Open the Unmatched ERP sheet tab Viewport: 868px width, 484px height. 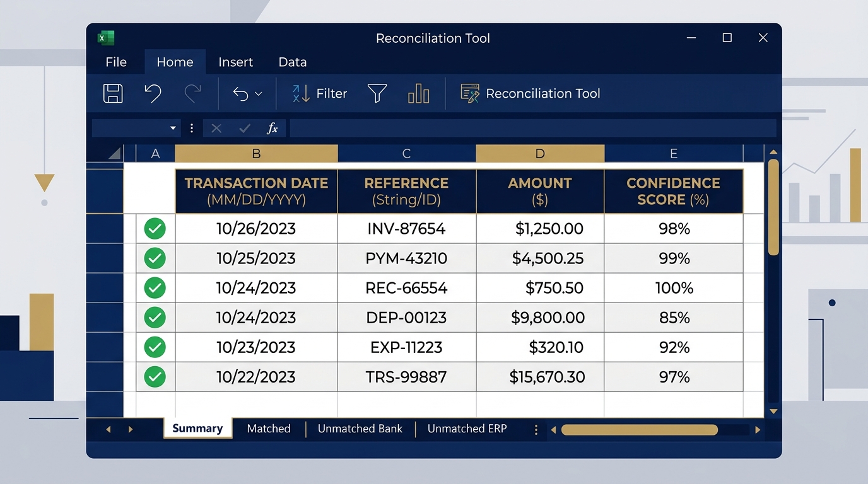tap(467, 429)
